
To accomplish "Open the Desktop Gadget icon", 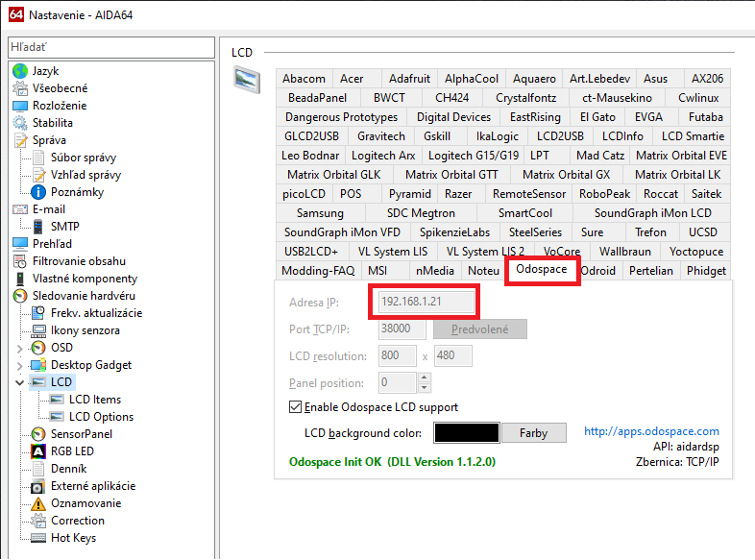I will click(x=38, y=365).
